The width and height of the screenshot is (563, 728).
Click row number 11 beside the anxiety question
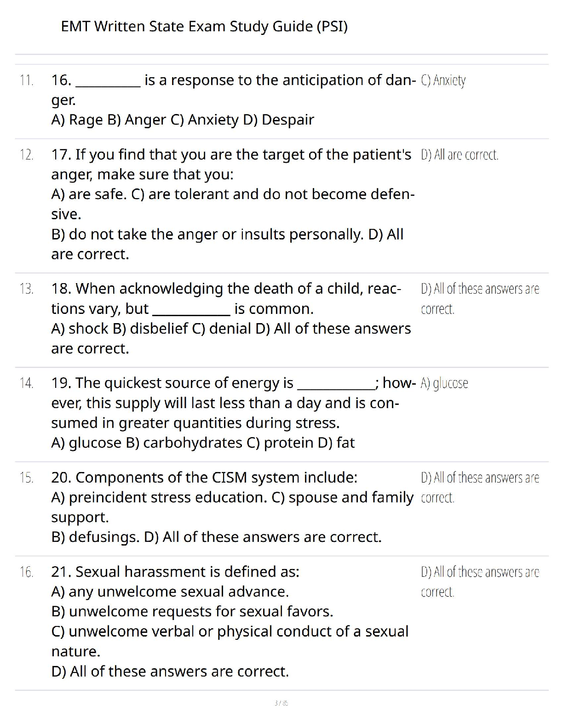pyautogui.click(x=27, y=80)
